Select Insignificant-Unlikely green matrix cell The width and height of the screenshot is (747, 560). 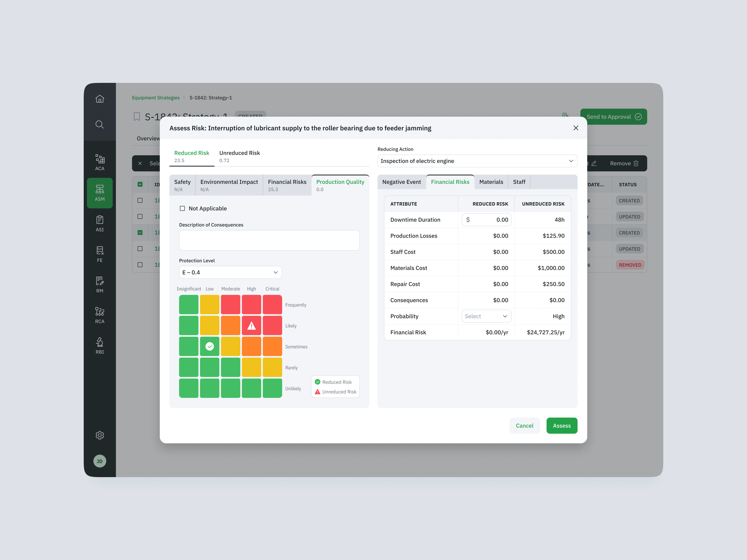pos(189,388)
